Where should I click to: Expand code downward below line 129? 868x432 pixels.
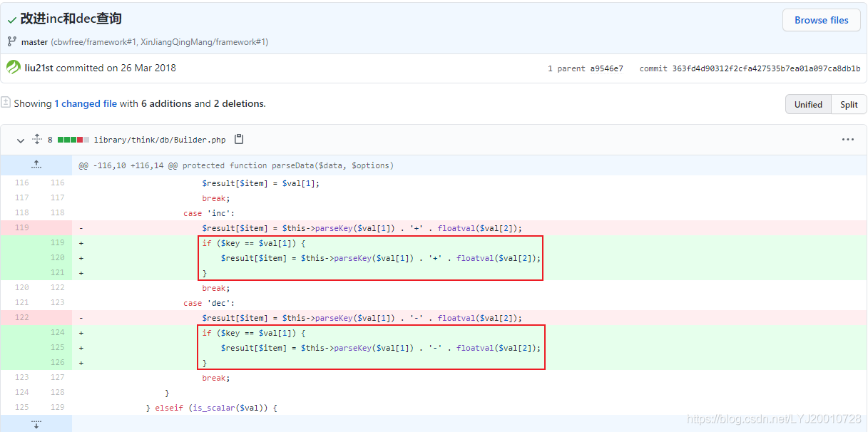coord(36,423)
